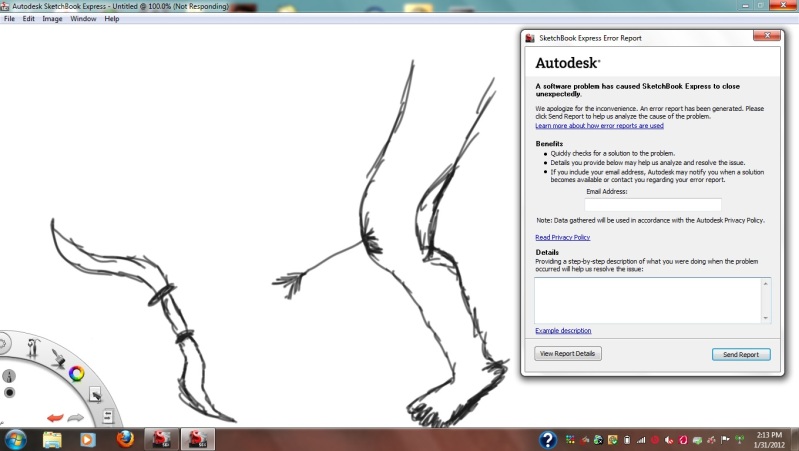
Task: Click the Example description link
Action: (x=563, y=330)
